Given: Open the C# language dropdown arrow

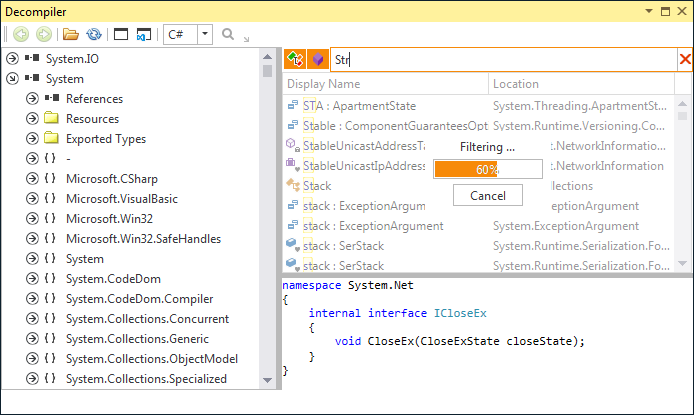Looking at the screenshot, I should pyautogui.click(x=205, y=34).
